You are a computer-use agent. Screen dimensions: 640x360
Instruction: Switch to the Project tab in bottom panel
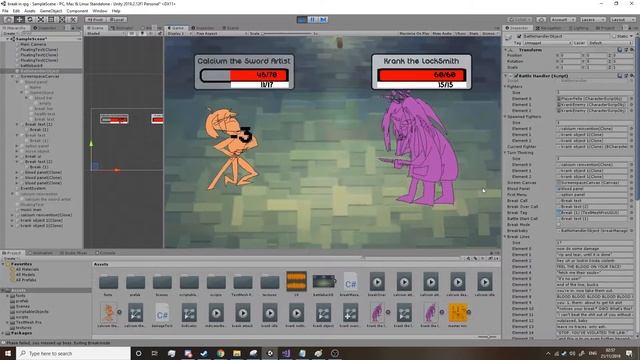coord(12,253)
